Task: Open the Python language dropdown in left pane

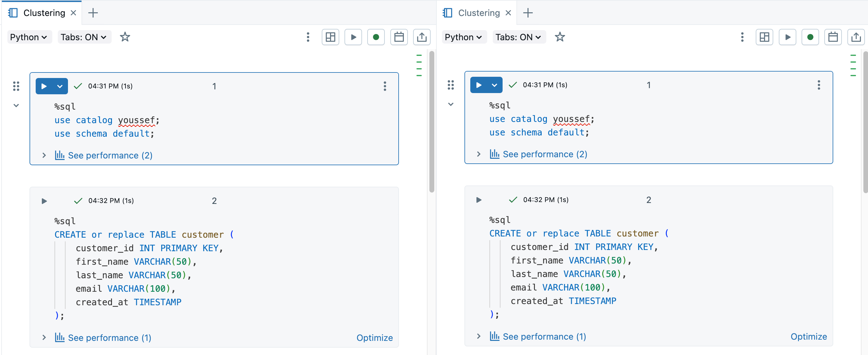Action: (x=29, y=37)
